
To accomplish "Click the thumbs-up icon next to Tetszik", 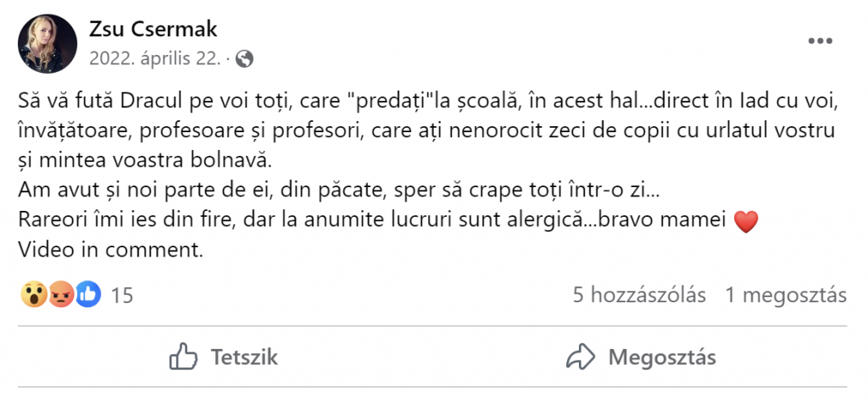I will [183, 357].
